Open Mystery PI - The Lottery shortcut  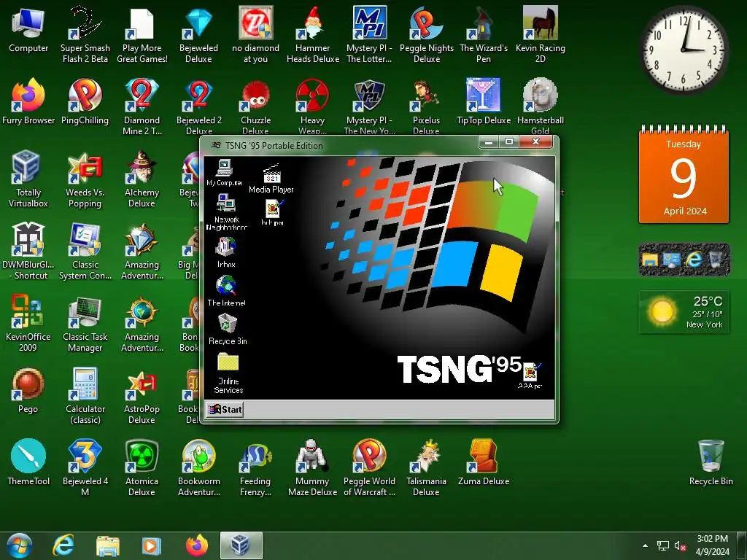(369, 34)
